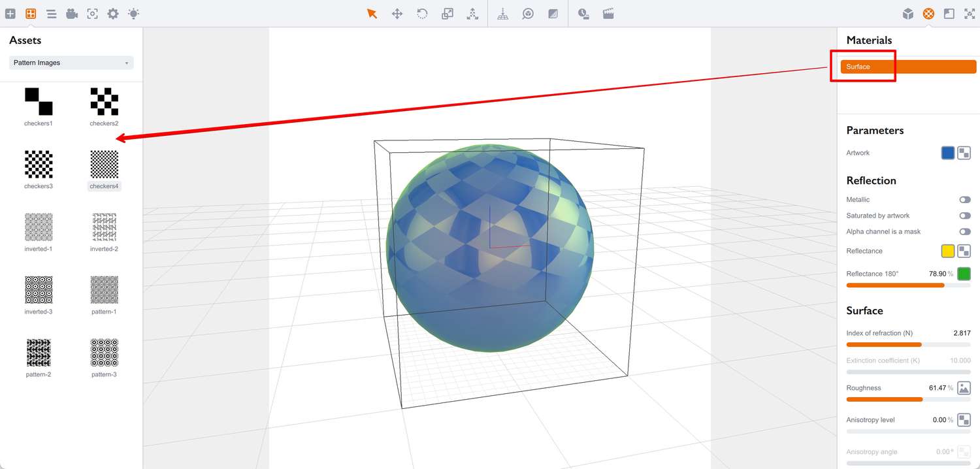This screenshot has width=980, height=469.
Task: Select the checkers2 pattern thumbnail
Action: [104, 101]
